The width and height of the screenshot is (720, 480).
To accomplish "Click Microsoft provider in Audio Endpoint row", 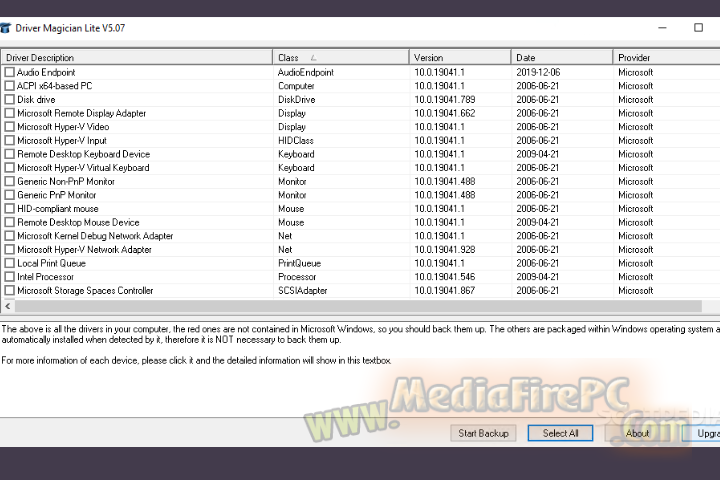I will point(636,72).
